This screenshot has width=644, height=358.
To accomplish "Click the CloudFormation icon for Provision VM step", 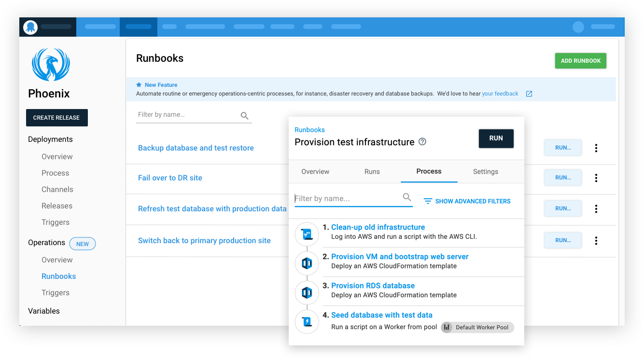I will (307, 263).
